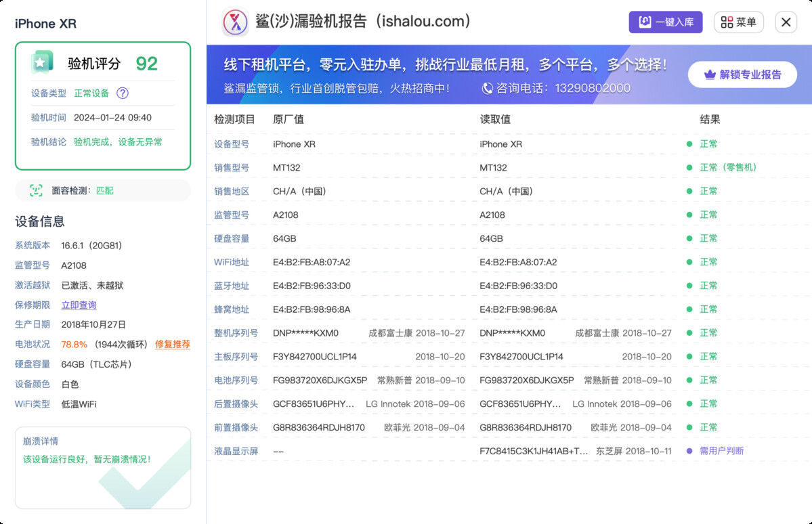Click the 验机时间 value 2024-01-24 09:40
Image resolution: width=812 pixels, height=524 pixels.
(112, 118)
